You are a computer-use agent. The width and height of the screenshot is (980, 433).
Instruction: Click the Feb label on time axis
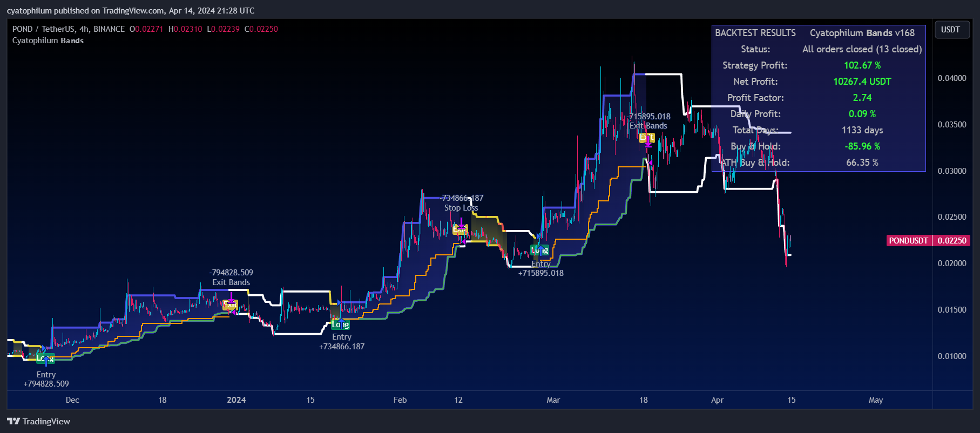coord(400,400)
